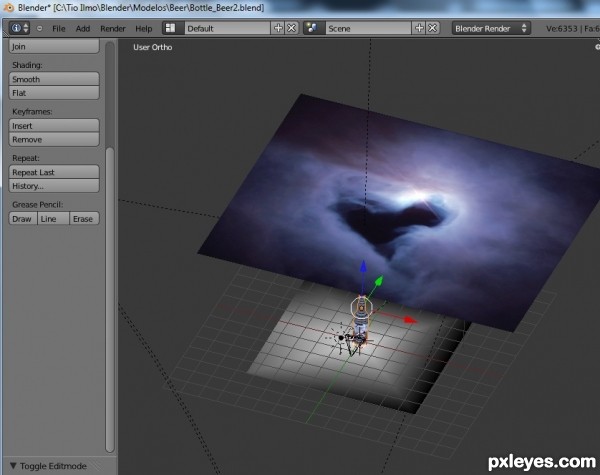Collapse the header menus toggle
This screenshot has height=475, width=600.
click(39, 28)
